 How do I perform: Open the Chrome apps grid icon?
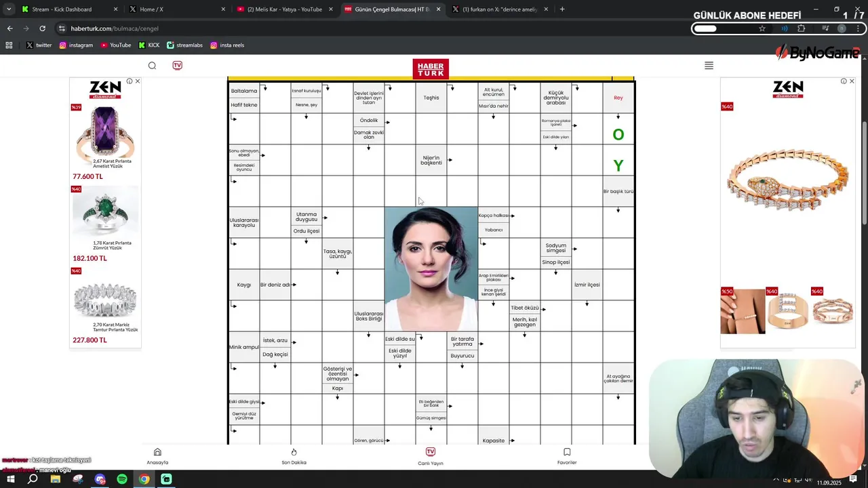click(9, 45)
